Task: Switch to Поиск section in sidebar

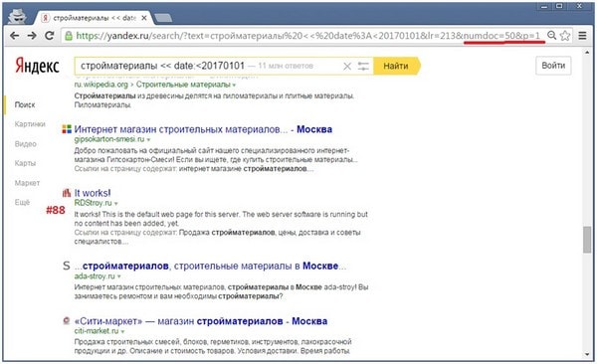Action: (x=25, y=104)
